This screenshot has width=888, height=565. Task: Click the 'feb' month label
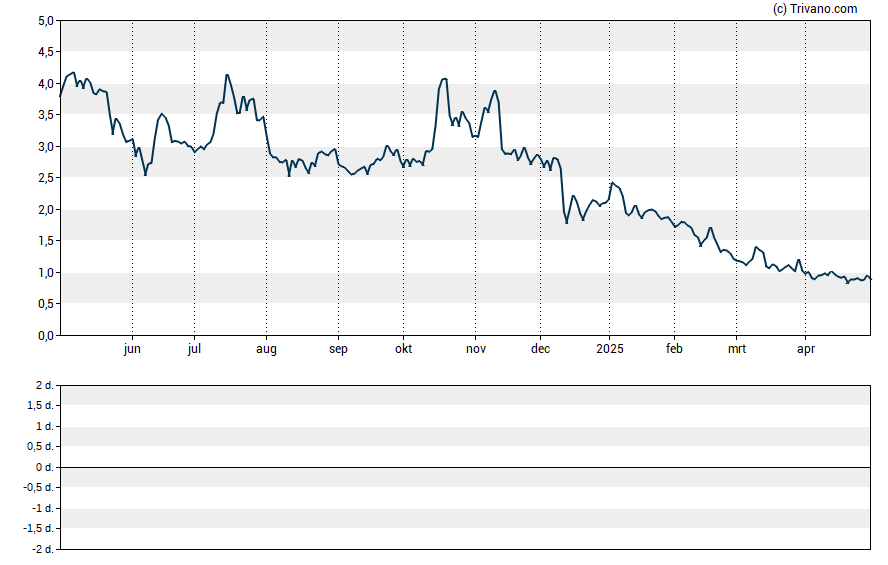click(x=674, y=349)
